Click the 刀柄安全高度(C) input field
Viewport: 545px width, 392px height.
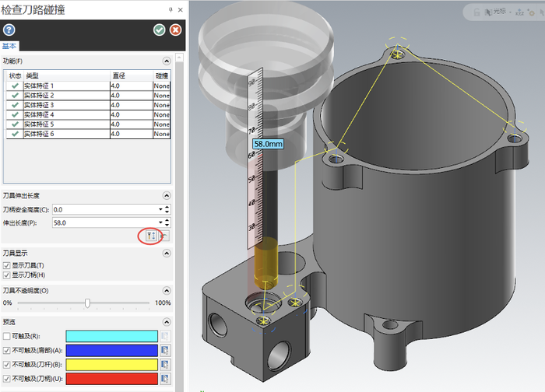click(x=105, y=210)
